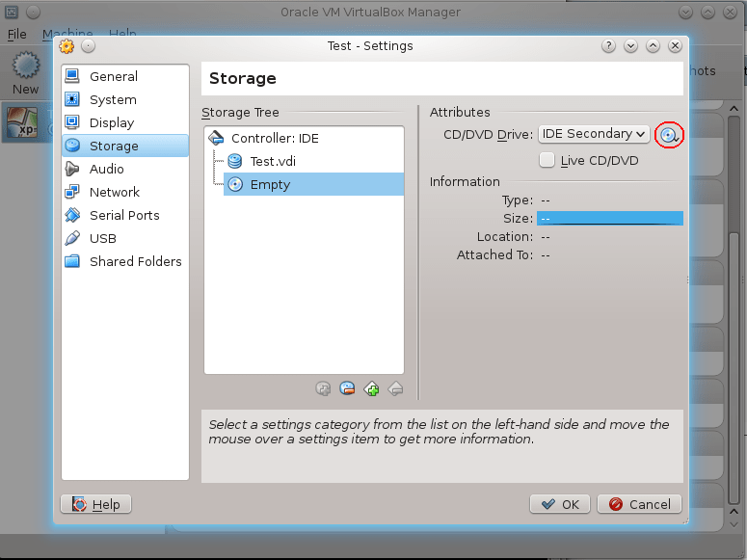Select the Storage settings category
The width and height of the screenshot is (747, 560).
click(124, 146)
